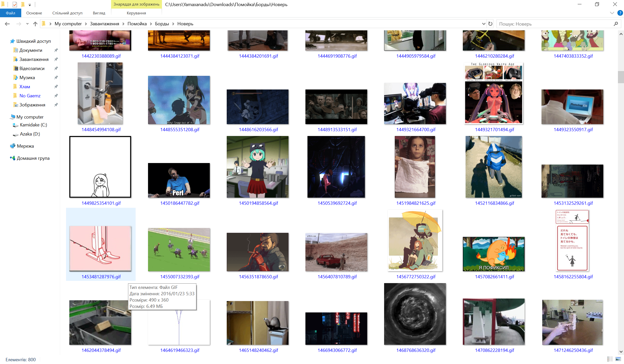The width and height of the screenshot is (624, 364).
Task: Open Музика folder in sidebar
Action: (x=27, y=77)
